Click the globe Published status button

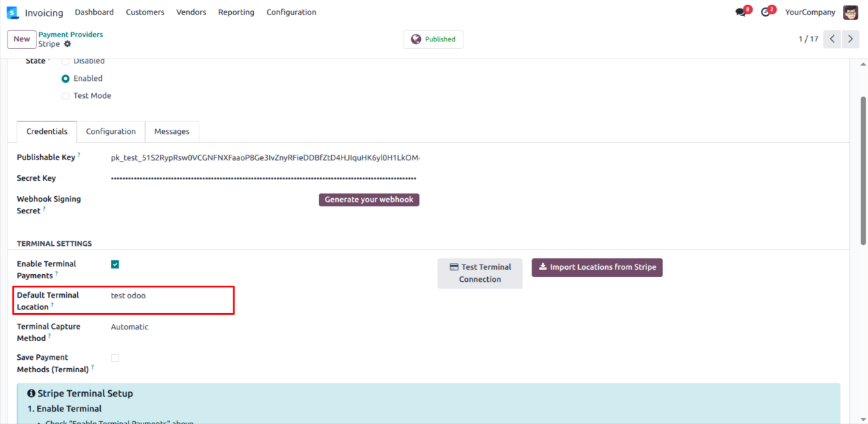tap(433, 39)
